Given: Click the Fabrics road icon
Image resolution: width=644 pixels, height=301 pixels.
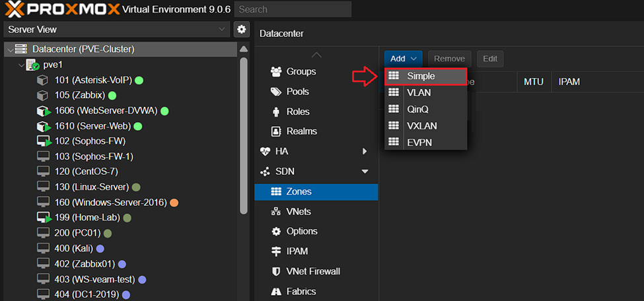Looking at the screenshot, I should [276, 291].
